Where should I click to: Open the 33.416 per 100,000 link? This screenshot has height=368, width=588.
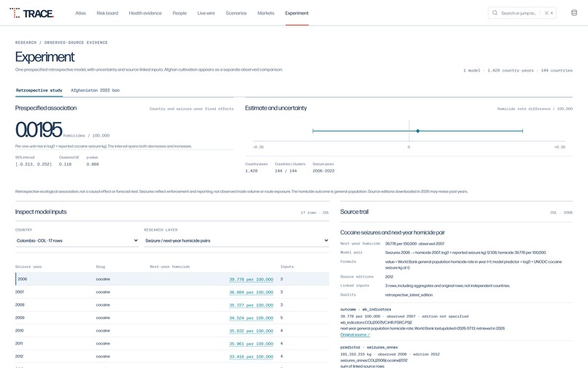tap(251, 357)
